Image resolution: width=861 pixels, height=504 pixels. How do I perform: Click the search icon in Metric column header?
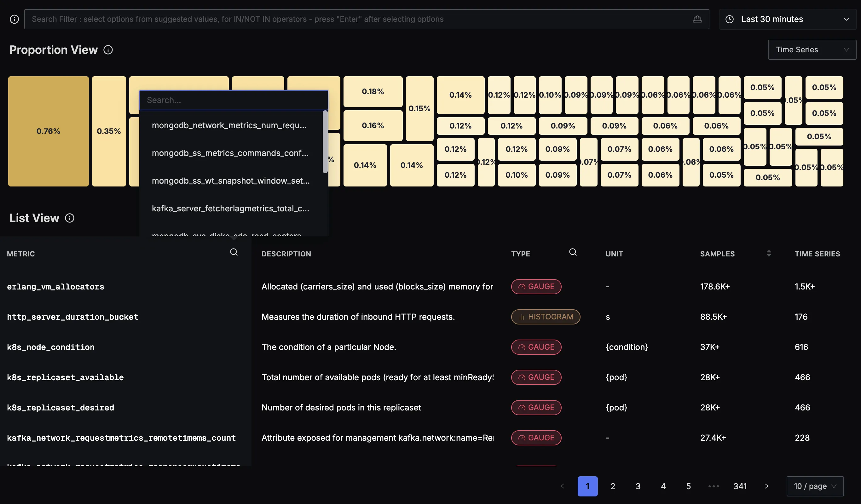[234, 252]
